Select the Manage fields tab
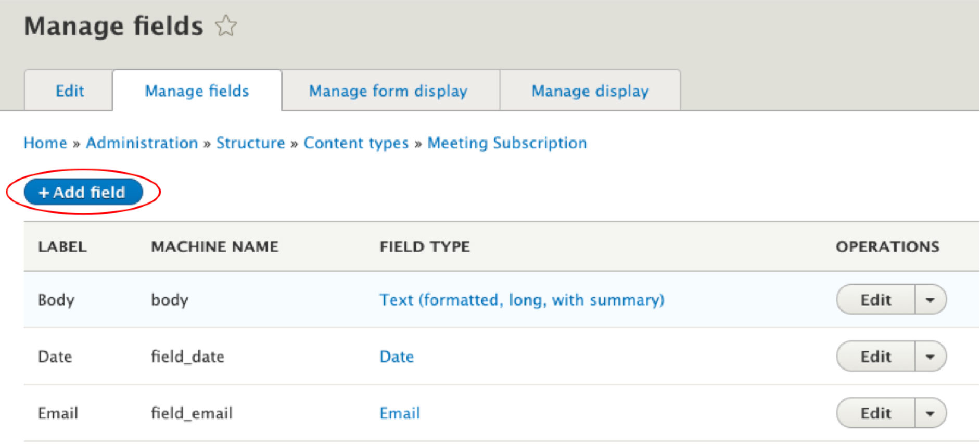 click(197, 91)
